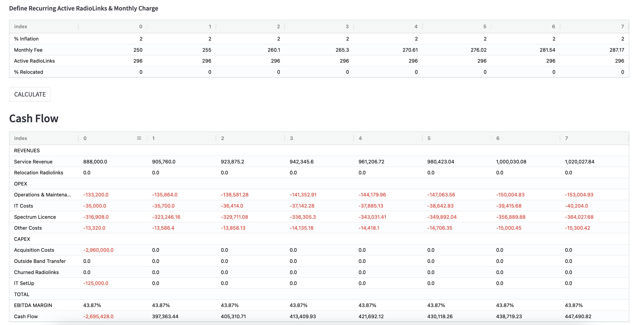
Task: Edit Monthly Fee cell showing 250
Action: [138, 50]
